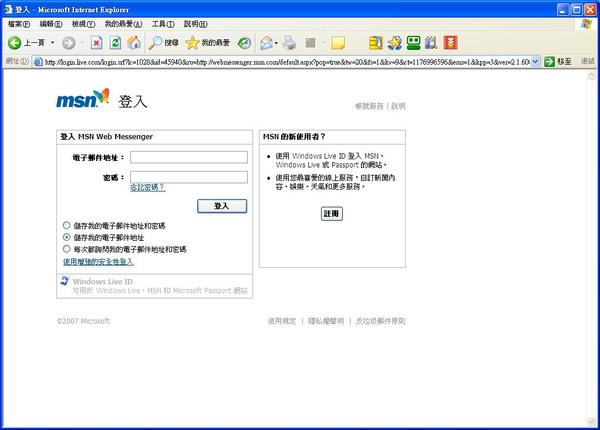Click the ©2007 Microsoft text
600x430 pixels.
click(83, 321)
